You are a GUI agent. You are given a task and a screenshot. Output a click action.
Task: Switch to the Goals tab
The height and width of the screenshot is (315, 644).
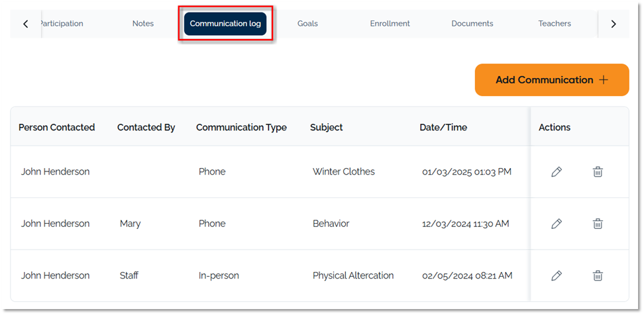click(307, 24)
